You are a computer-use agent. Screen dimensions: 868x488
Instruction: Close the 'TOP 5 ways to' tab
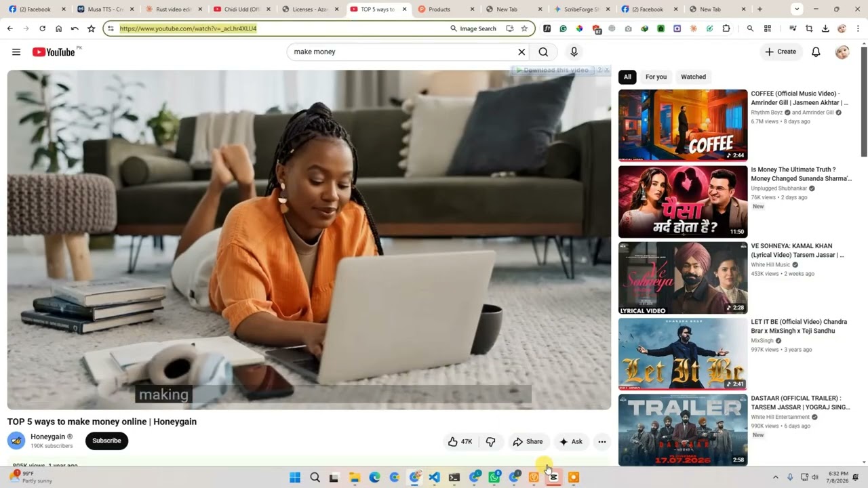(405, 9)
